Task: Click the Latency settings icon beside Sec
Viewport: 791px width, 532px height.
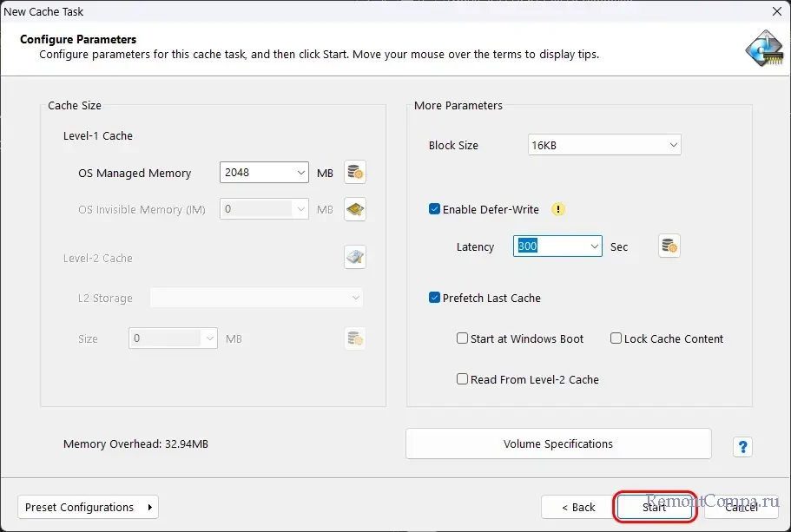Action: tap(669, 246)
